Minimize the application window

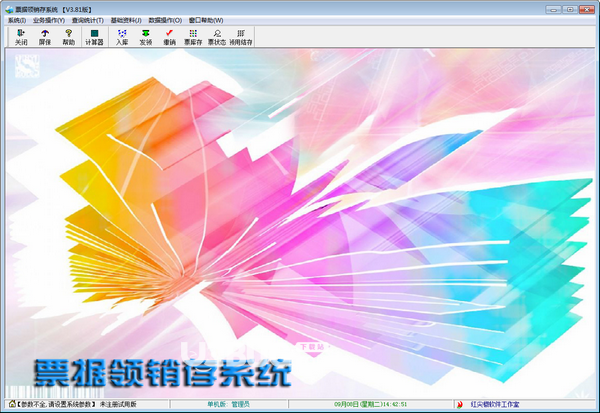pyautogui.click(x=553, y=9)
